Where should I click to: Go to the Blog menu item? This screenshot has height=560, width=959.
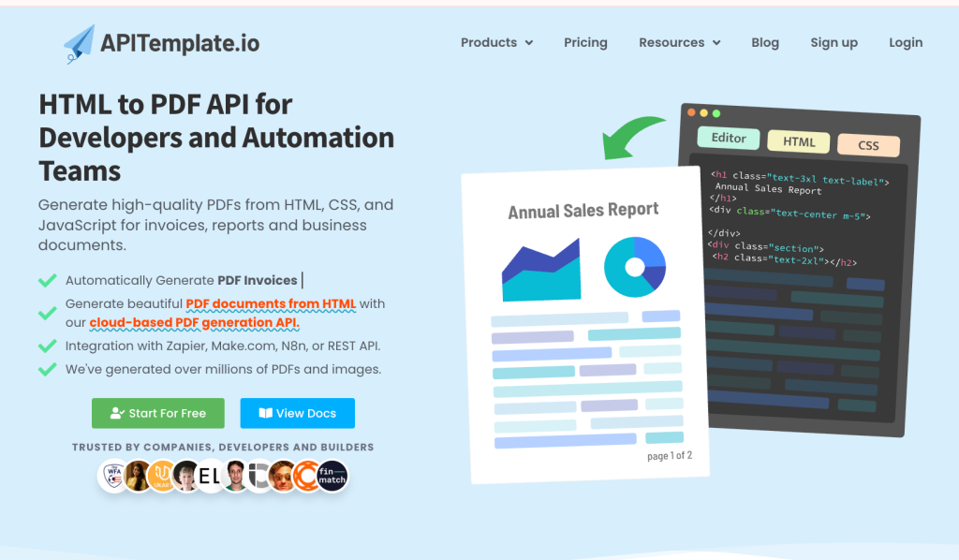pyautogui.click(x=764, y=43)
